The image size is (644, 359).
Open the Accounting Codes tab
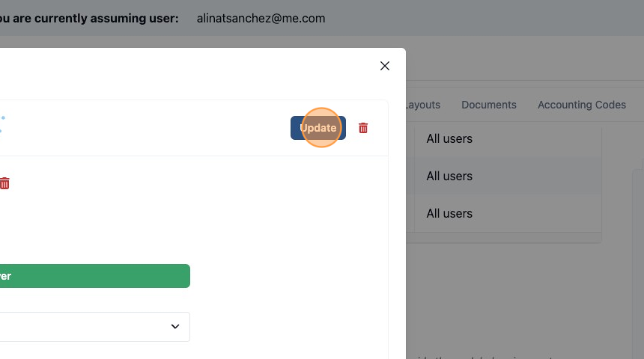coord(582,105)
